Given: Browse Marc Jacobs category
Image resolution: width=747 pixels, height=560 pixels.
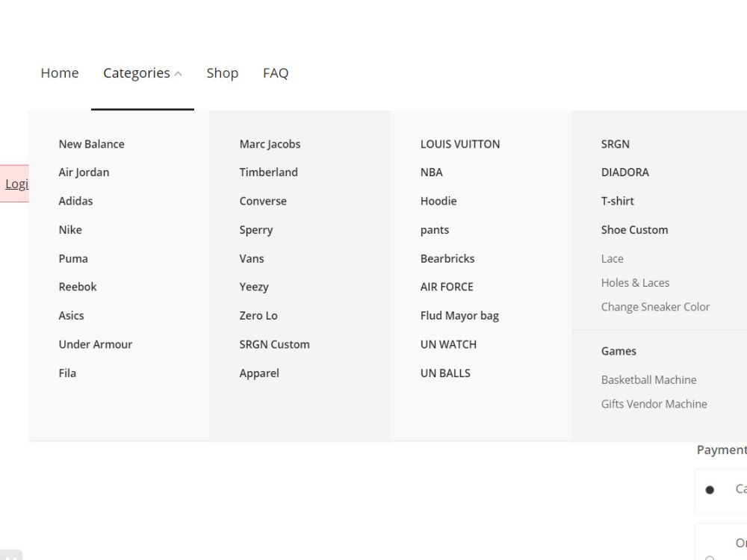Looking at the screenshot, I should pos(270,144).
